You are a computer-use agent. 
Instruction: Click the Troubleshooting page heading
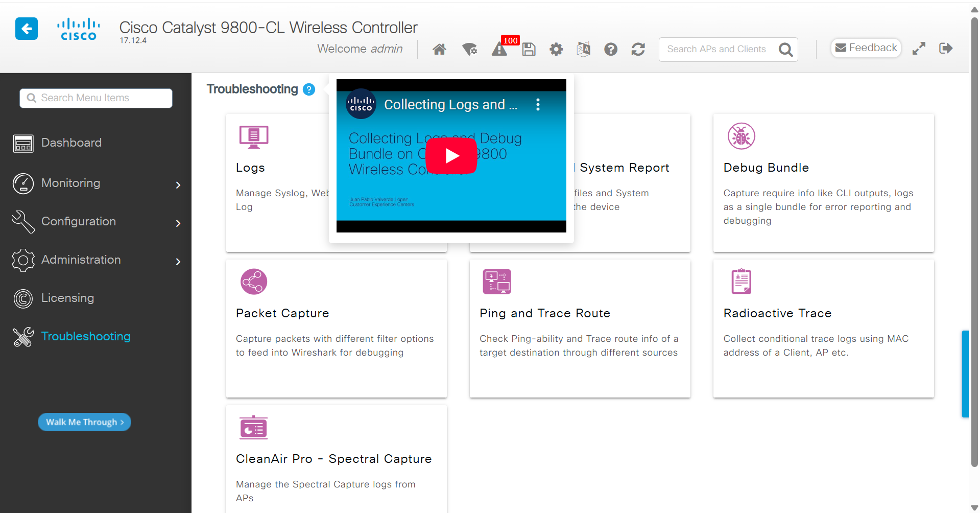click(x=252, y=89)
